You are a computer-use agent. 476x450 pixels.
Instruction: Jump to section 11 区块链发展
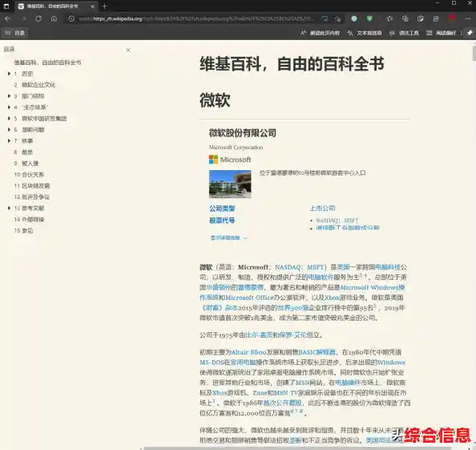31,185
